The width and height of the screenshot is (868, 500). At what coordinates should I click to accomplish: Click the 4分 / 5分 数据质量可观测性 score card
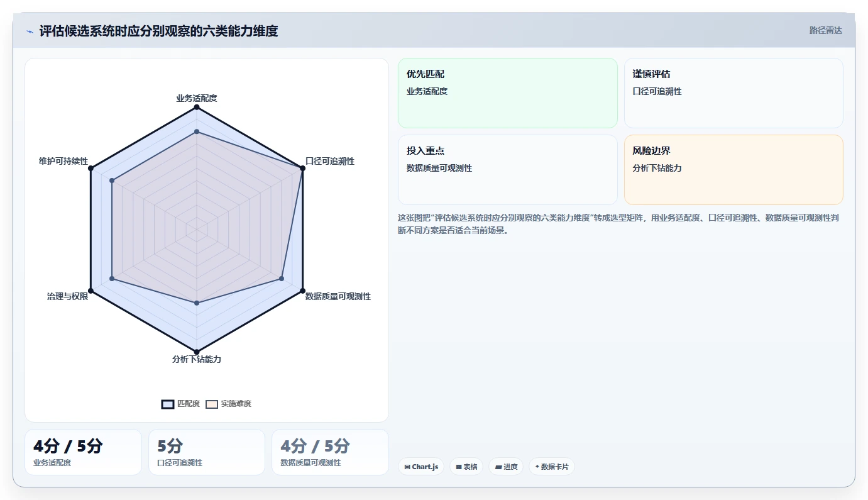pos(330,452)
